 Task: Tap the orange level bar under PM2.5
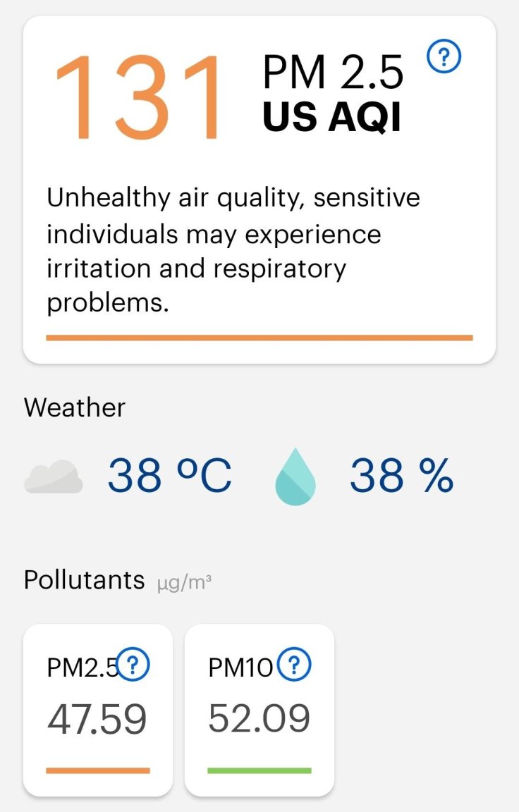(98, 770)
